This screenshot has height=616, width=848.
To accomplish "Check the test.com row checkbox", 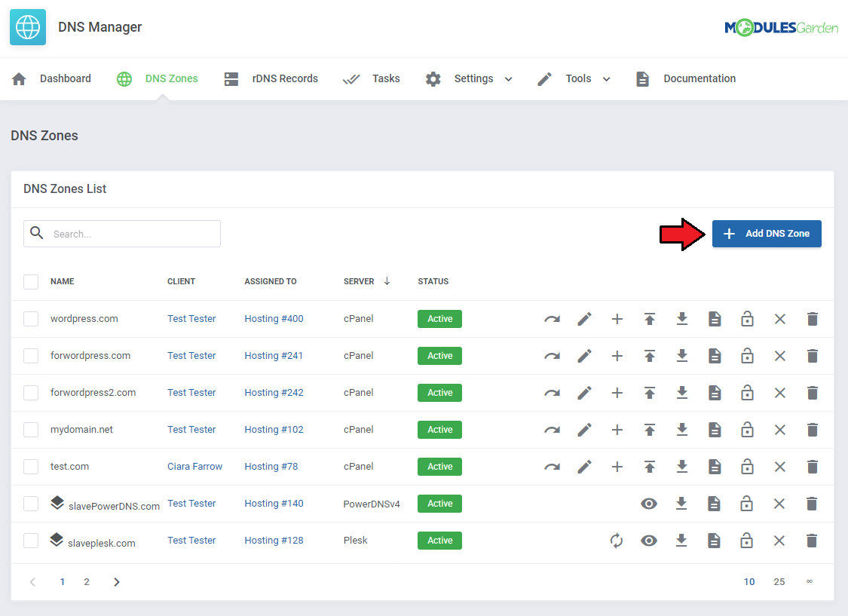I will [x=31, y=467].
